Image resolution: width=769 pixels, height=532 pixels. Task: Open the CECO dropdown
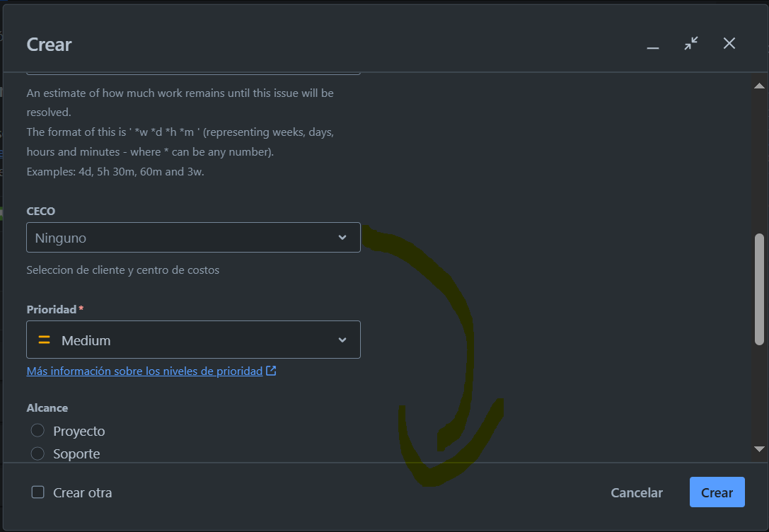[193, 237]
